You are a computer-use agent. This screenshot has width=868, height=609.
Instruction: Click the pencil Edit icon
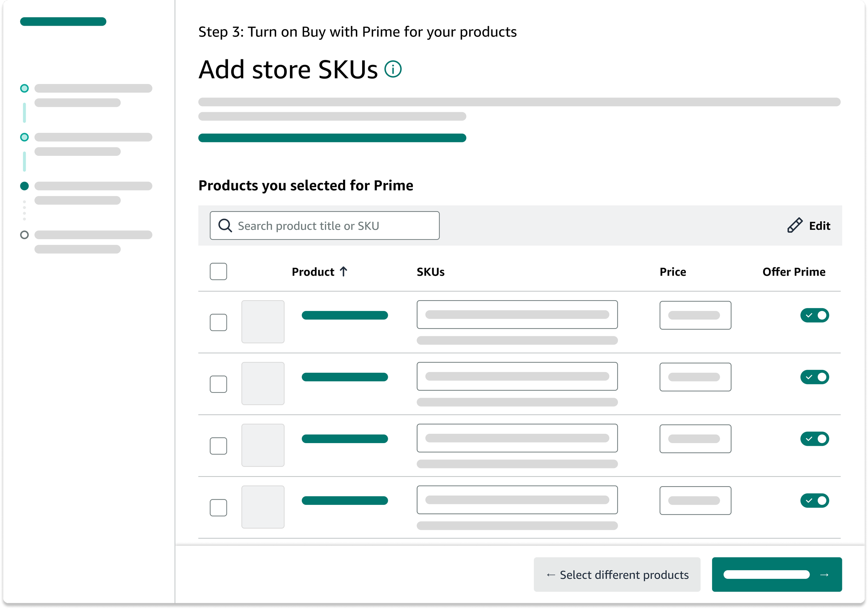(795, 225)
